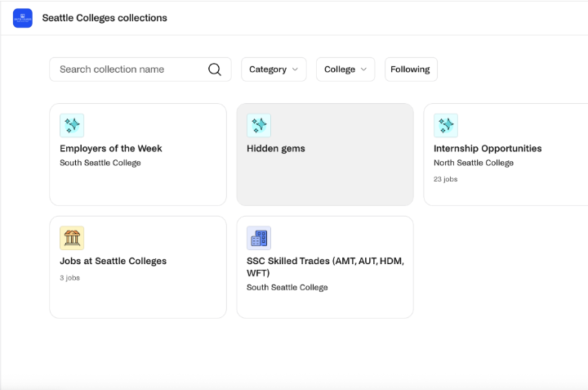Click South Seattle College under SSC Skilled Trades
Viewport: 588px width, 390px height.
[x=287, y=287]
